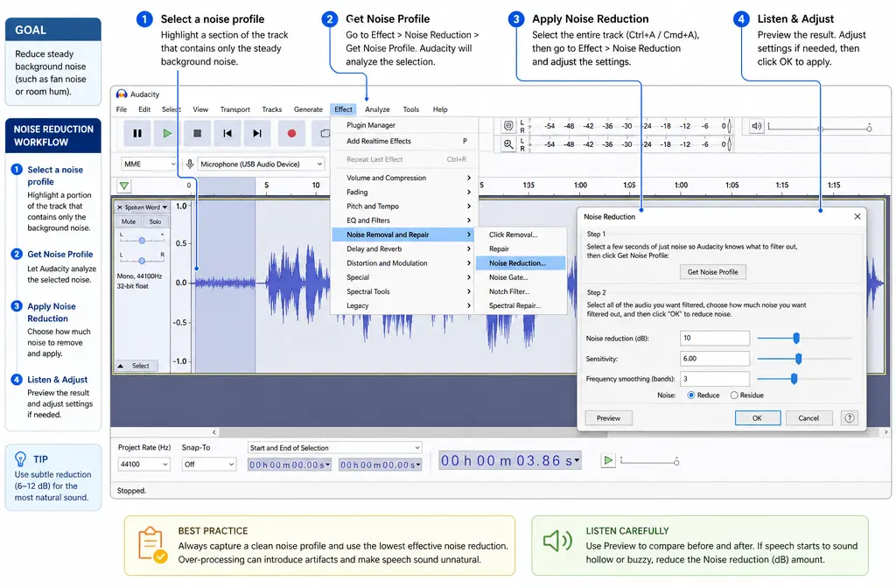Viewport: 896px width, 588px height.
Task: Skip to end of the track
Action: pyautogui.click(x=257, y=133)
